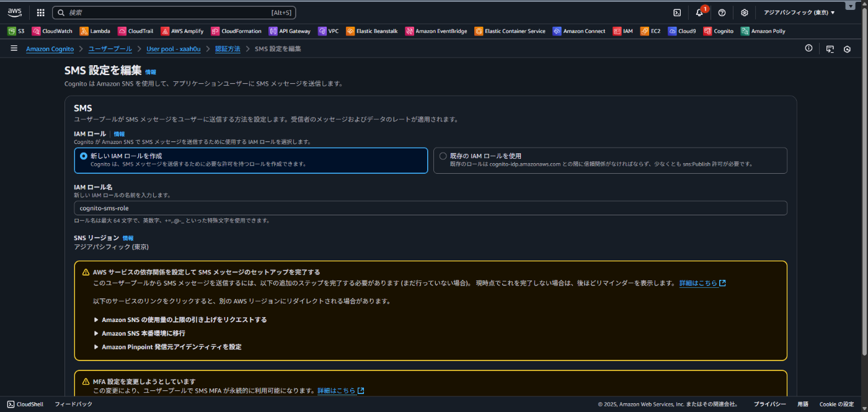The width and height of the screenshot is (868, 412).
Task: Open AWS Amplify bookmark shortcut
Action: pyautogui.click(x=182, y=31)
